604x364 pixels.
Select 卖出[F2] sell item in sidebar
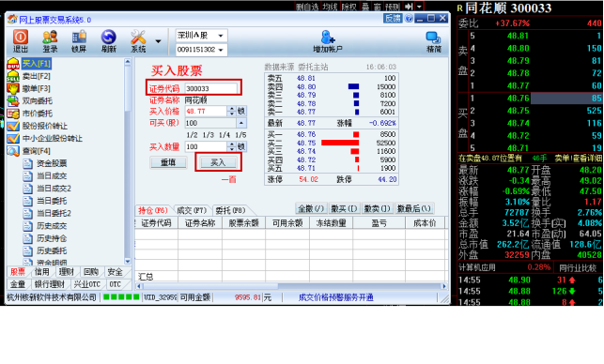(x=36, y=76)
